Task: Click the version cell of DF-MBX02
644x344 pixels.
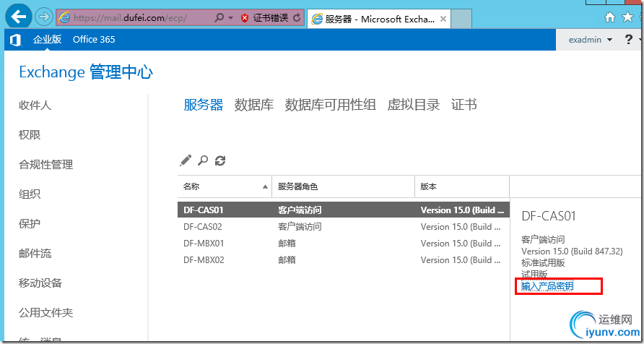Action: click(x=462, y=259)
